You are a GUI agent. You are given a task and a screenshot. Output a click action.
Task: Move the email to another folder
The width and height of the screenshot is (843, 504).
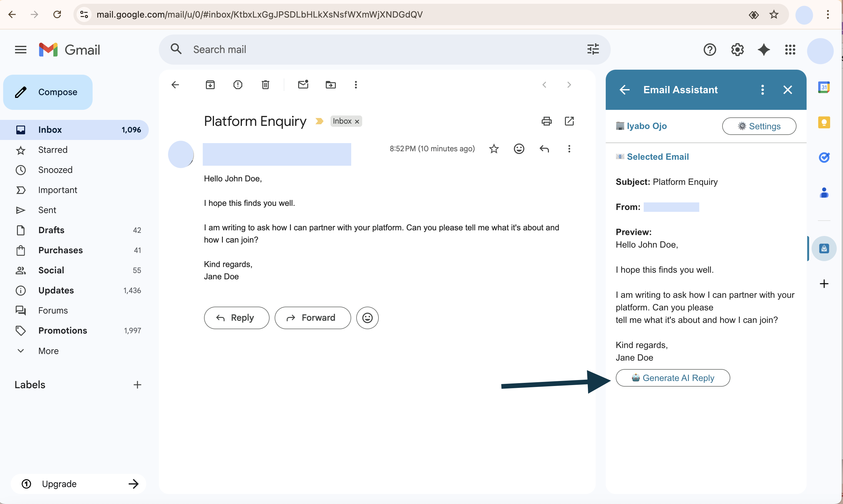[x=331, y=84]
